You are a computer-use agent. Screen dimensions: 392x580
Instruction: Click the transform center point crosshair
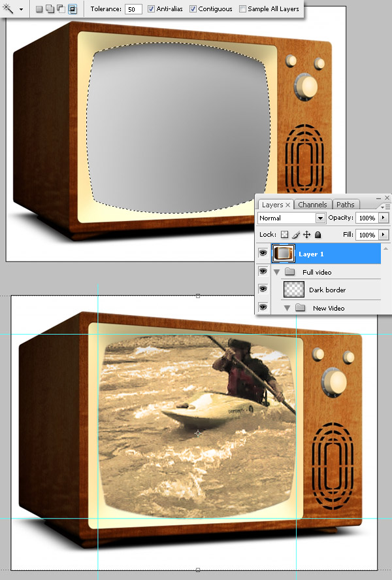(198, 433)
